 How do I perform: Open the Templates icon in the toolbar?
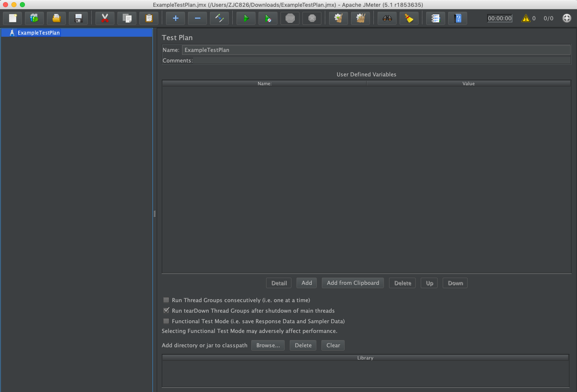pos(35,18)
